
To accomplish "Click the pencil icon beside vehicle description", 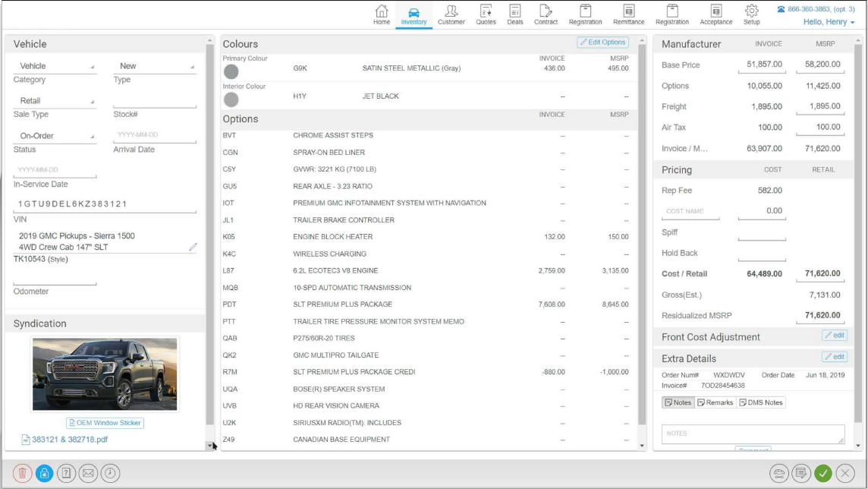I will coord(193,247).
